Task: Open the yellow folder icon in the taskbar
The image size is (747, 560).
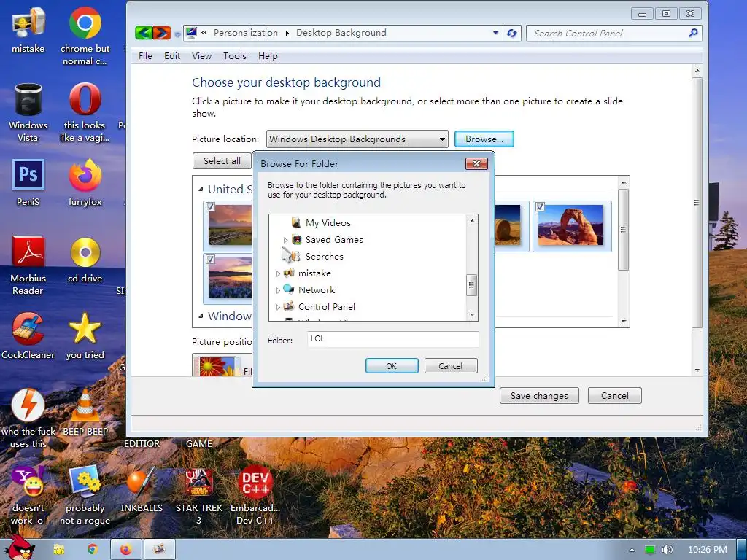Action: (x=59, y=550)
